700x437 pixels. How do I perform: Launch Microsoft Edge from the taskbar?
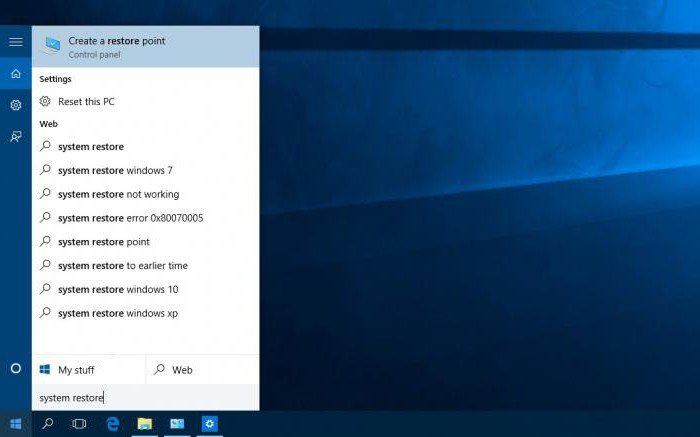click(x=113, y=424)
